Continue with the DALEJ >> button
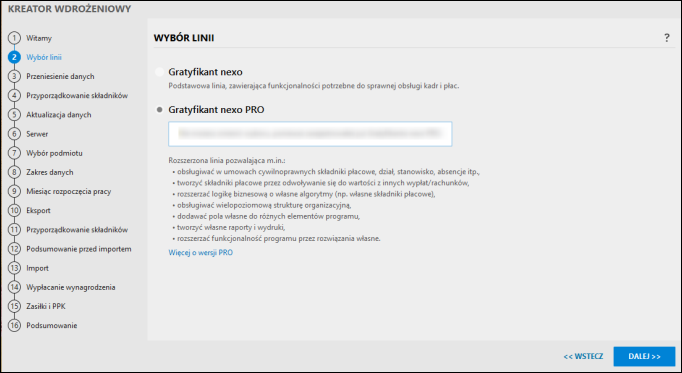 (644, 356)
